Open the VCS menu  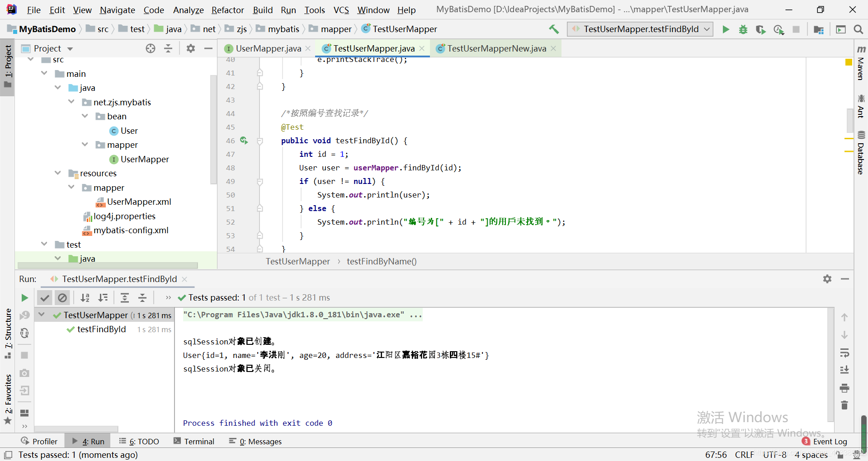point(341,10)
